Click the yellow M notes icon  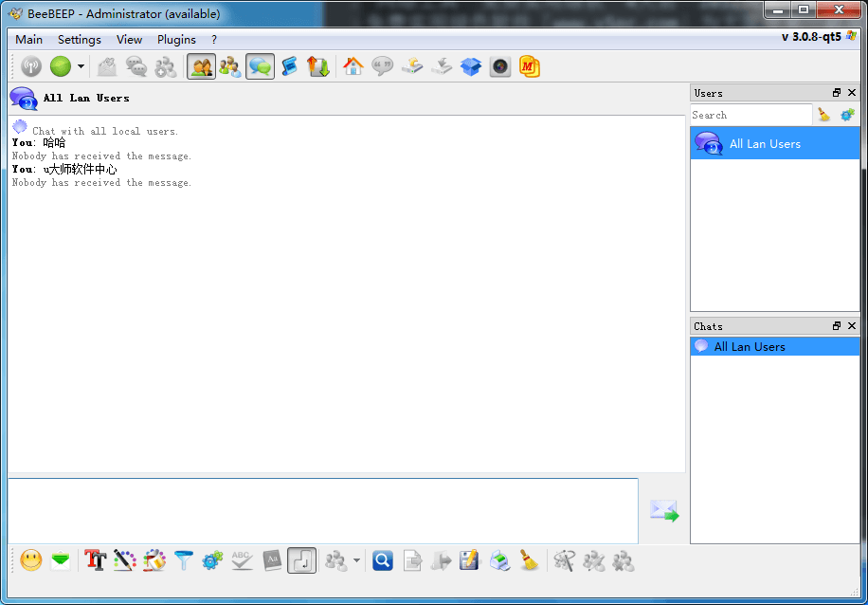(530, 67)
